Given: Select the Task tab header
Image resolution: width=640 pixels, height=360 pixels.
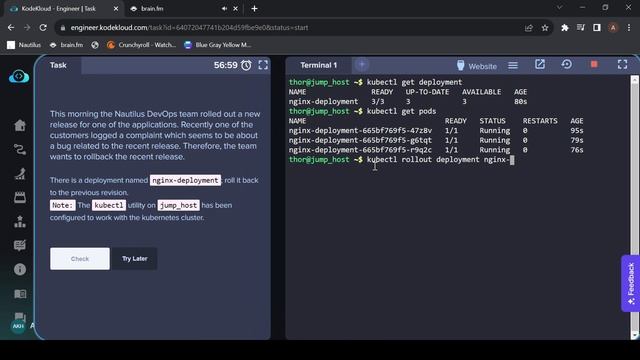Looking at the screenshot, I should click(x=58, y=65).
